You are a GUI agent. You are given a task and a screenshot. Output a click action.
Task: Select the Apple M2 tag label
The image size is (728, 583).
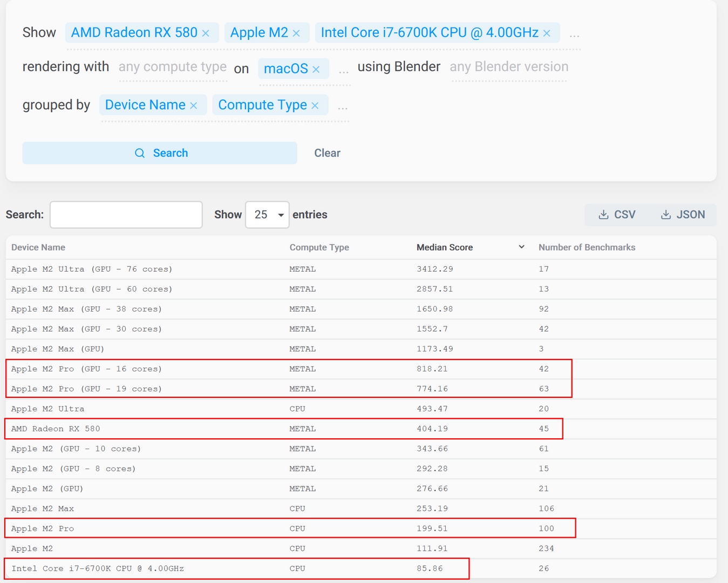coord(259,33)
